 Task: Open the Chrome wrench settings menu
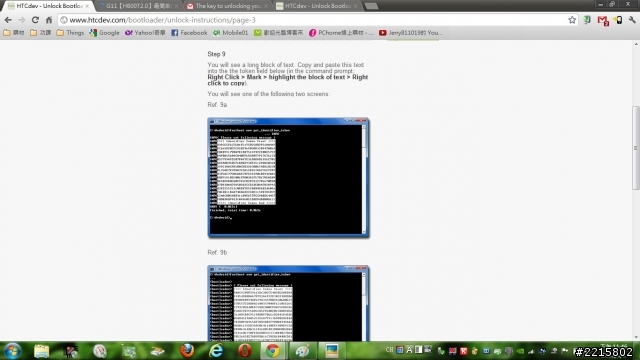(632, 20)
